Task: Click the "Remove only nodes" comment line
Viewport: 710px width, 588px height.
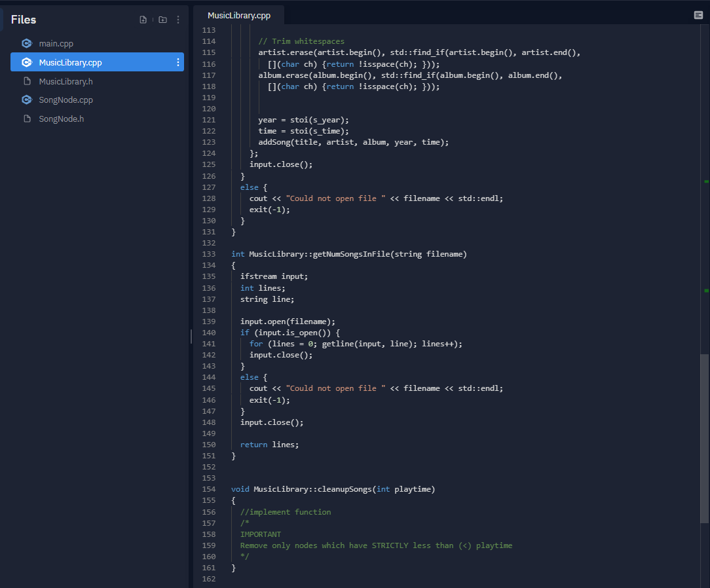Action: click(x=376, y=545)
